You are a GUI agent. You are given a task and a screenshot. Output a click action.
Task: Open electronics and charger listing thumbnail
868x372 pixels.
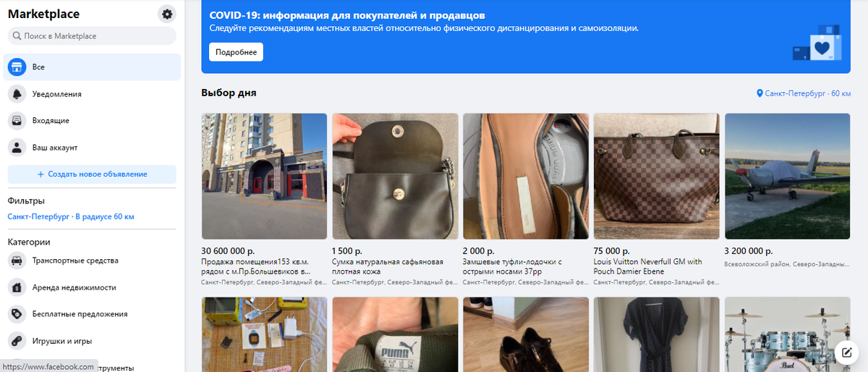coord(264,334)
